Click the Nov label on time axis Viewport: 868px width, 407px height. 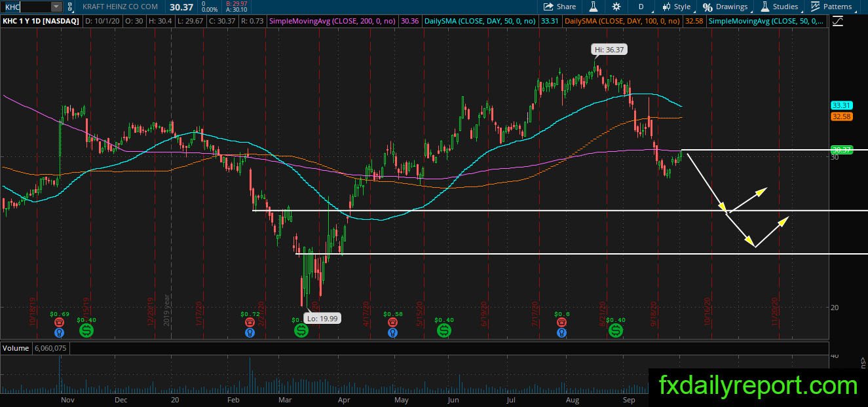[66, 399]
